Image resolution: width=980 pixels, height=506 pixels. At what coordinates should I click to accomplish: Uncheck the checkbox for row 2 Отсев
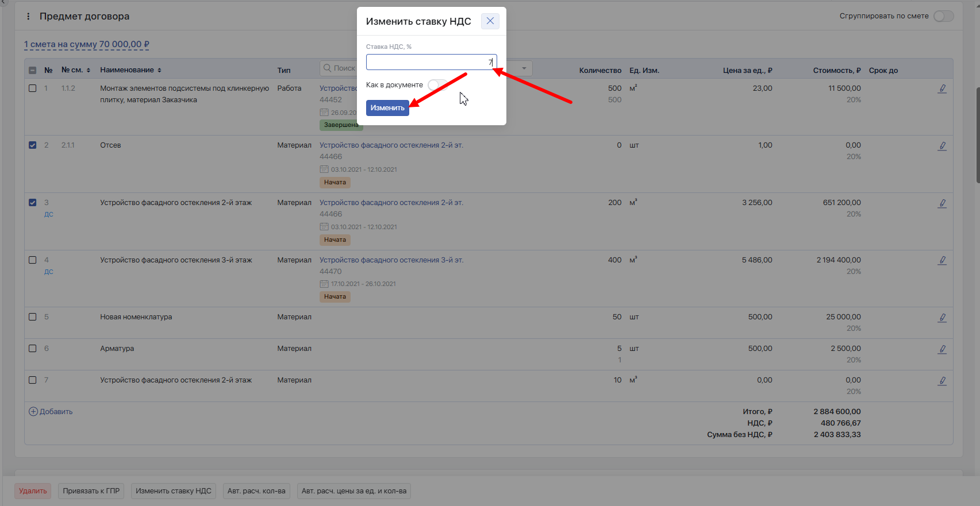pyautogui.click(x=33, y=145)
